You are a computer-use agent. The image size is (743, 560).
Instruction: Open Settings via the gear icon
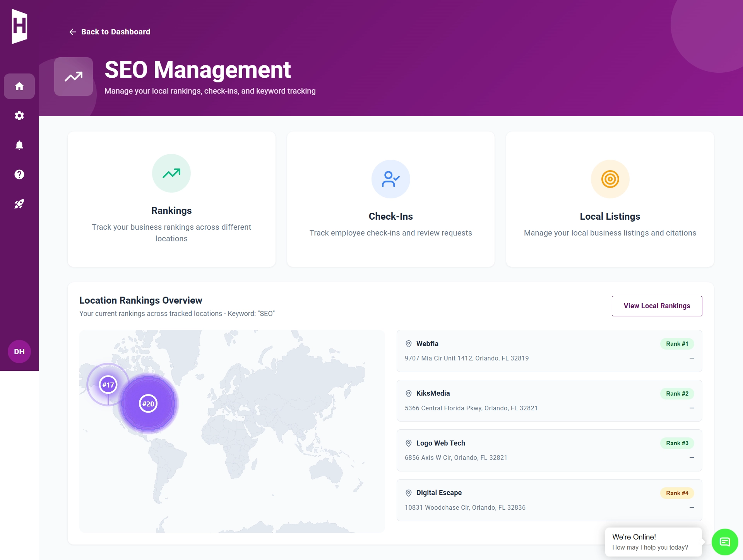pos(19,116)
